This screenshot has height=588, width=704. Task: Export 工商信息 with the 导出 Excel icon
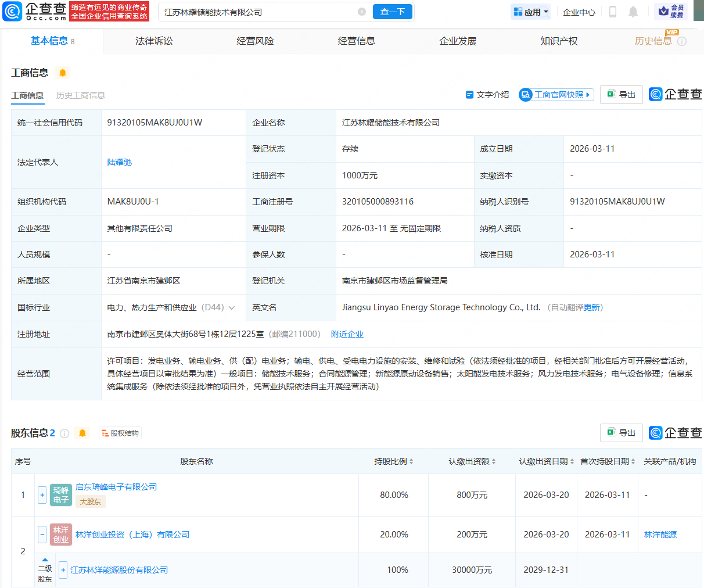click(x=621, y=94)
